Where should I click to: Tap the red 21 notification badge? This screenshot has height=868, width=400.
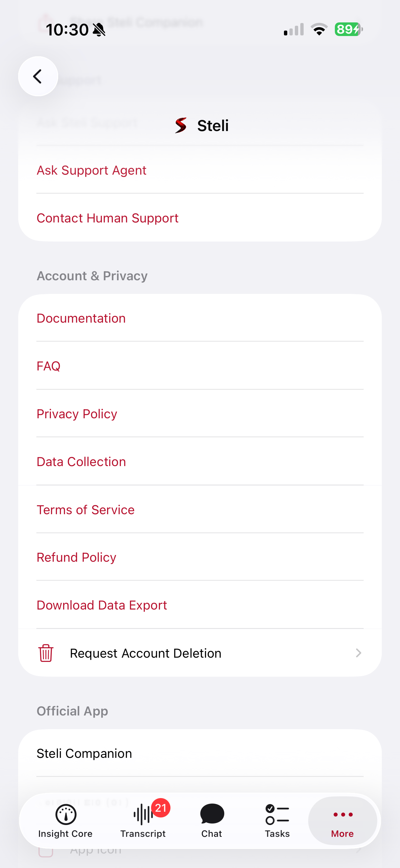pos(161,808)
